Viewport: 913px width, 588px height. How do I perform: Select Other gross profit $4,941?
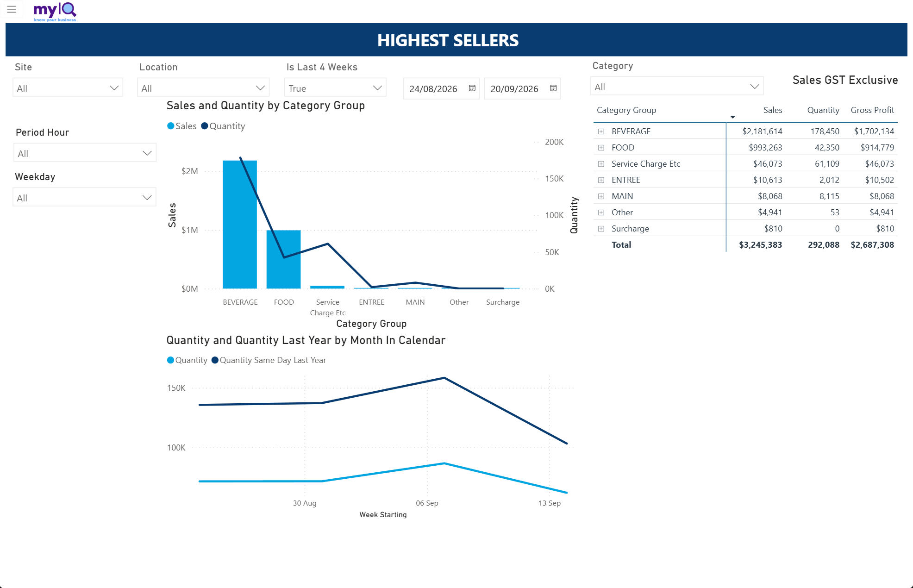(x=882, y=213)
